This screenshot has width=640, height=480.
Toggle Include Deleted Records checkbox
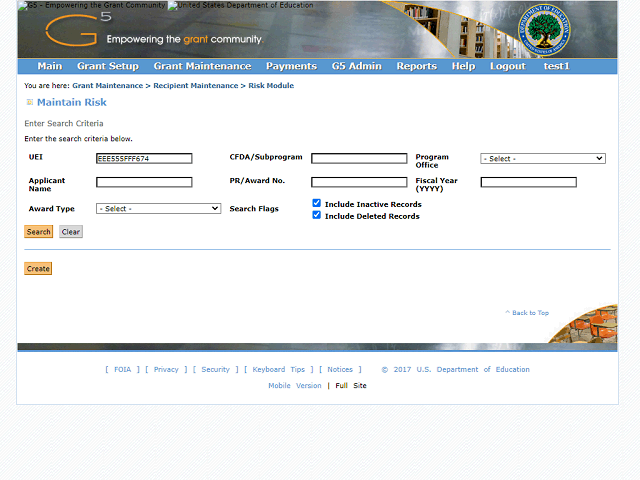(316, 215)
